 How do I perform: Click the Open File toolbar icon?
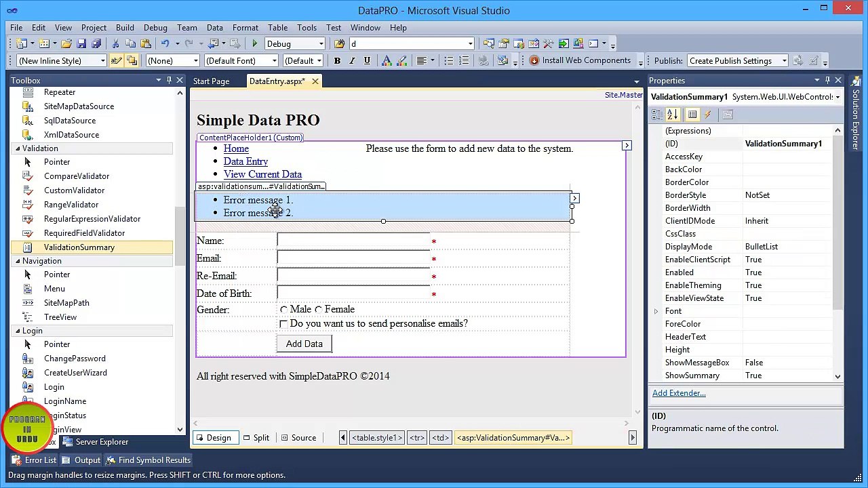pyautogui.click(x=66, y=44)
